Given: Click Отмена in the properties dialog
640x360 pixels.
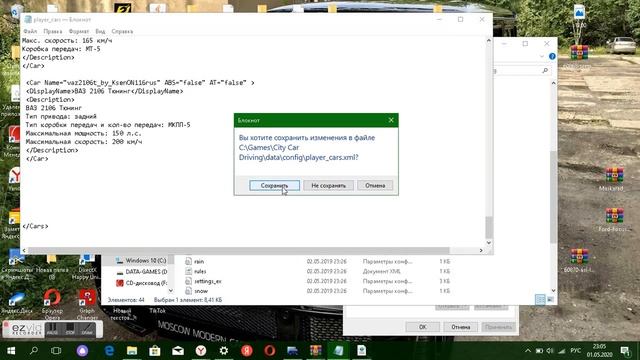Looking at the screenshot, I should 460,327.
